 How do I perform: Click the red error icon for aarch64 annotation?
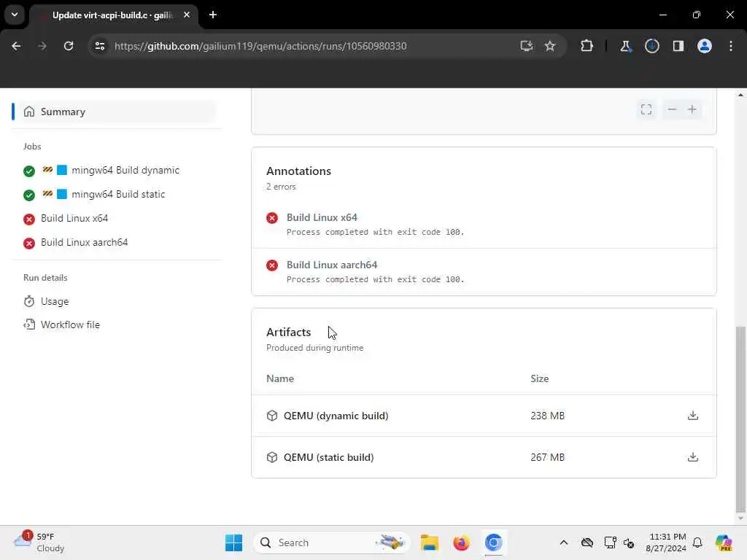coord(272,265)
